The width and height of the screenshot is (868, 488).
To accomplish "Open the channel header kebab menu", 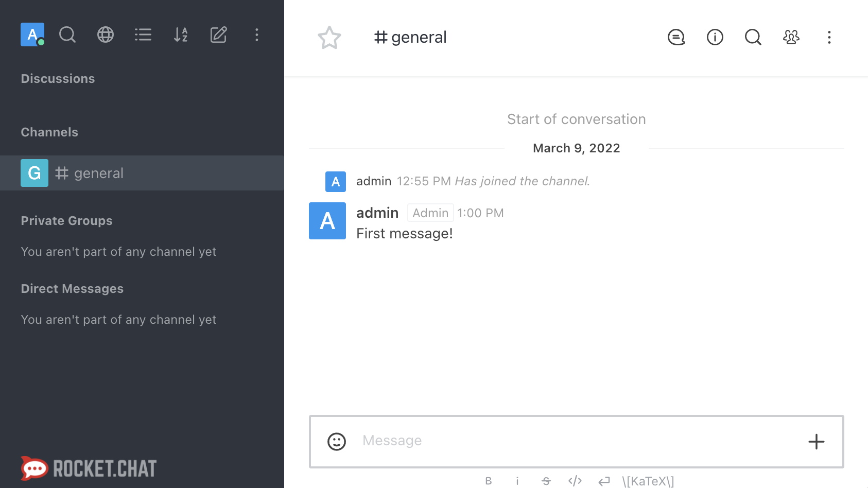I will pos(829,37).
